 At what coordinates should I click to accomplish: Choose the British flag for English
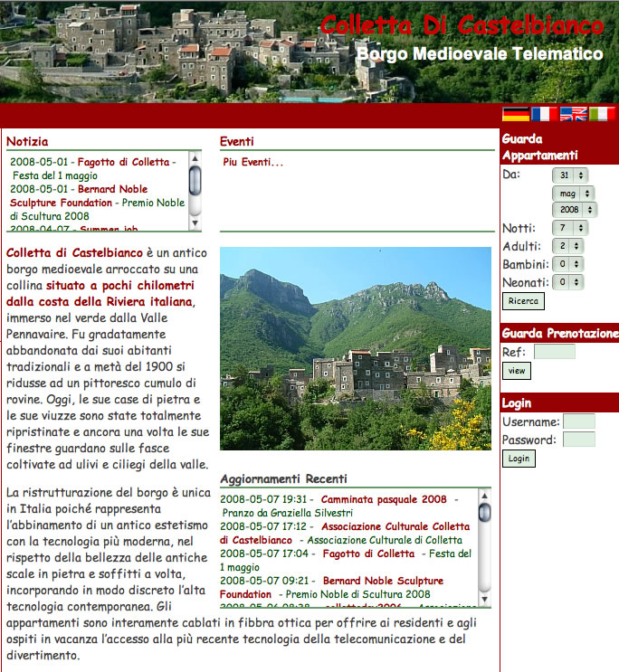tap(574, 114)
